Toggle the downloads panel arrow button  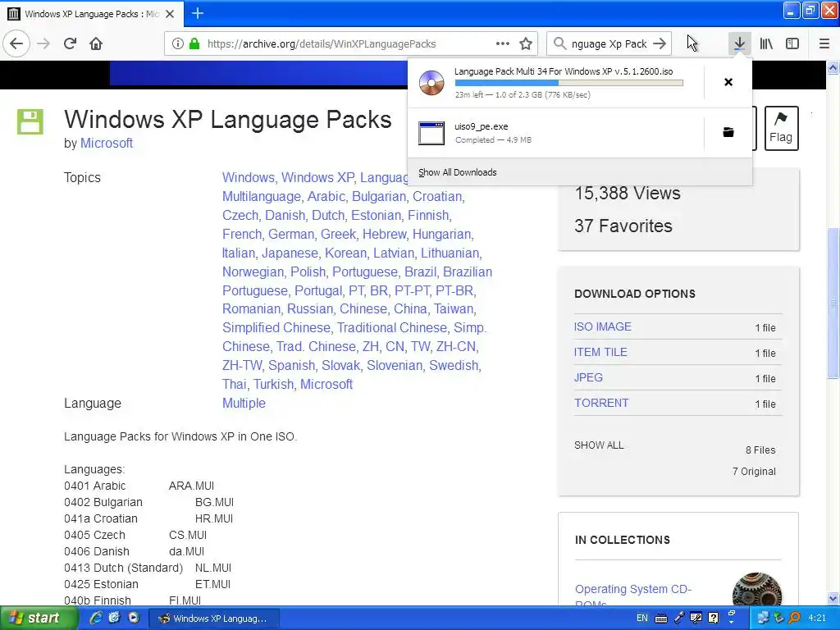(739, 44)
